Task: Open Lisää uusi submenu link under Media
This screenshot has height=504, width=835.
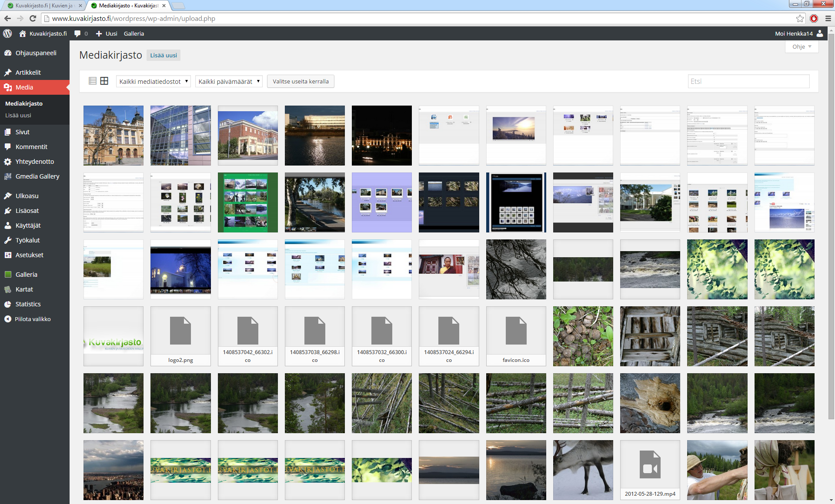Action: point(18,115)
